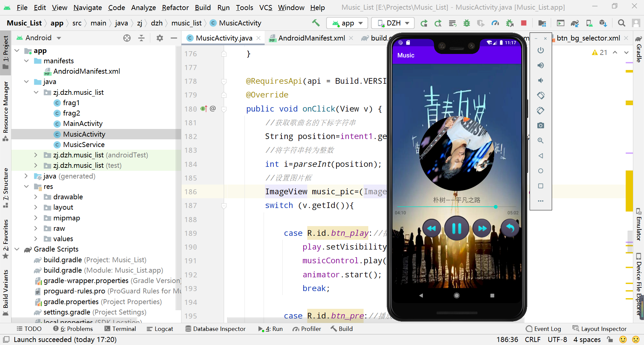The image size is (644, 345).
Task: Open the Refactor menu
Action: coord(175,7)
